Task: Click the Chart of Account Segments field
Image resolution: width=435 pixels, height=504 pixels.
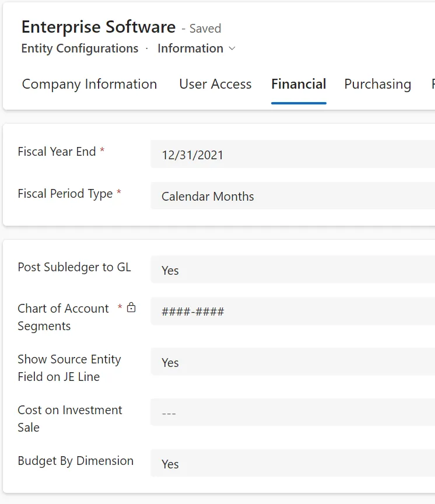Action: [x=293, y=311]
